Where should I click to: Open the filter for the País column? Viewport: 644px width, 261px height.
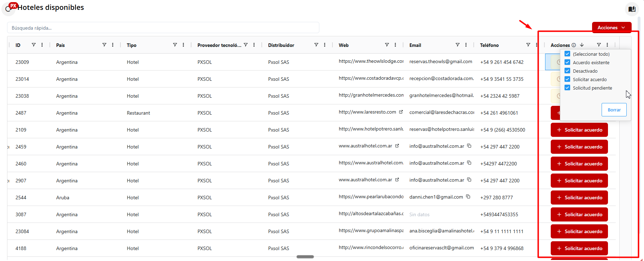[x=104, y=45]
